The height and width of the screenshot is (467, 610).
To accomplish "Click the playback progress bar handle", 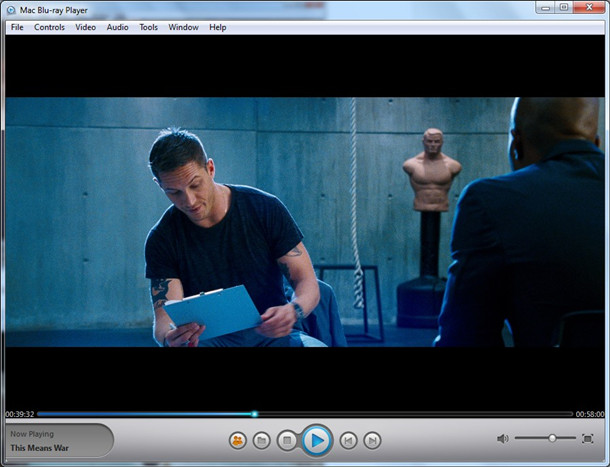I will pos(254,414).
